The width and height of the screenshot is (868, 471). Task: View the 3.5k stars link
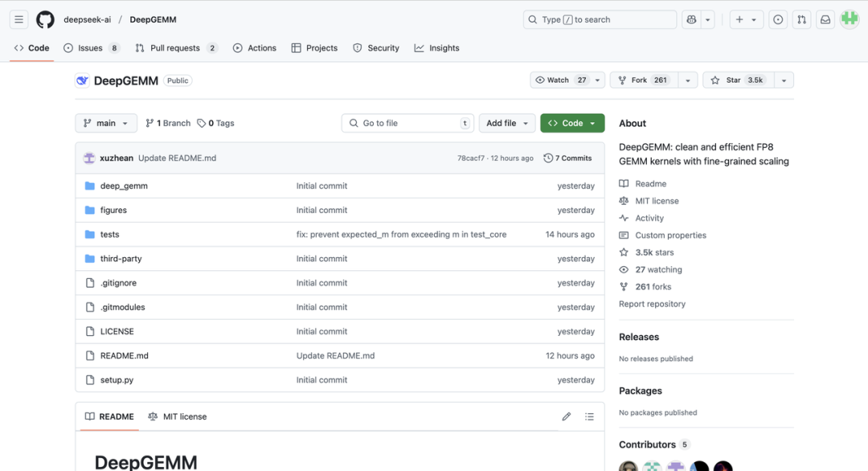(654, 252)
